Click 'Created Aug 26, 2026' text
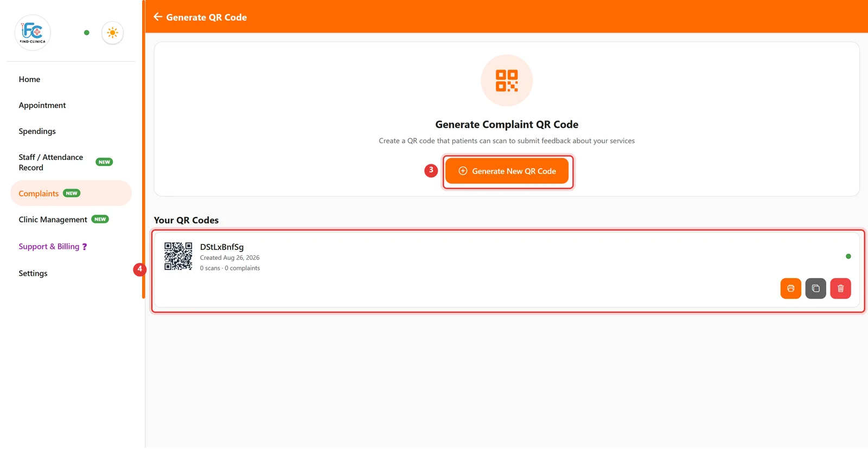868x450 pixels. point(230,258)
